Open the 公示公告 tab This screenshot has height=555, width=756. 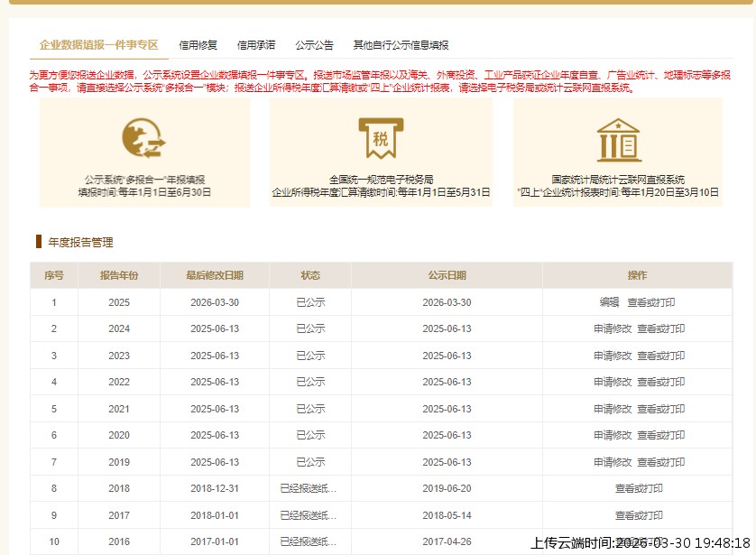314,44
